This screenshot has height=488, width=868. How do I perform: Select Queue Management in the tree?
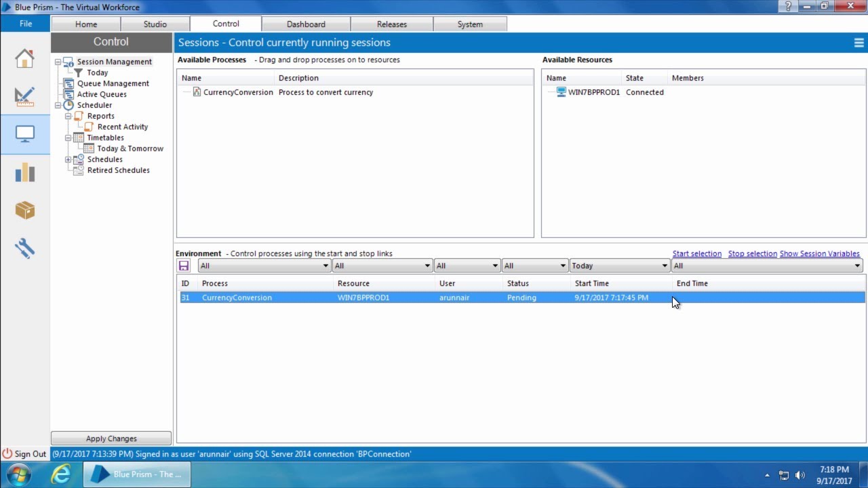113,83
